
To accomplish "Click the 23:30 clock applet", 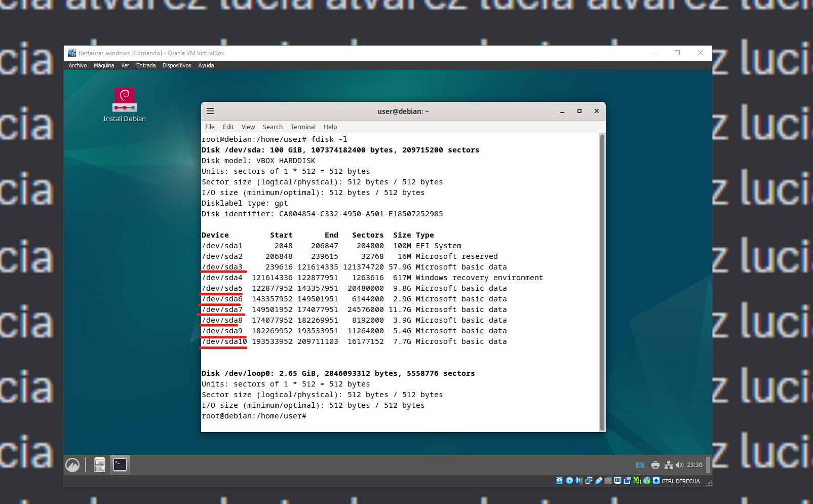I will (x=694, y=465).
